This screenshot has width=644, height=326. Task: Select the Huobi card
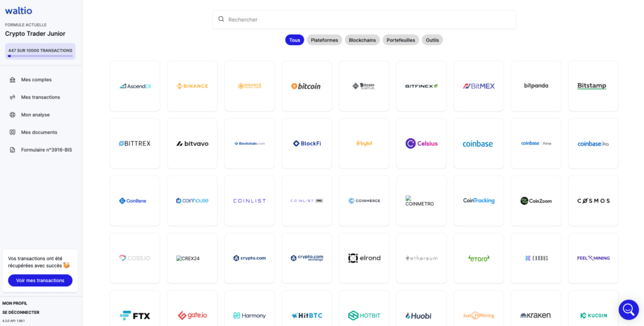tap(421, 308)
